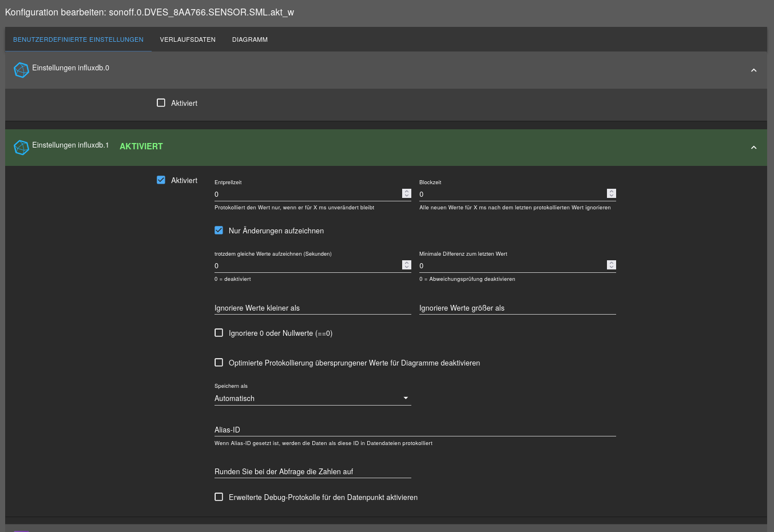Select Benutzerdefinierte Einstellungen tab
The width and height of the screenshot is (774, 532).
[78, 39]
